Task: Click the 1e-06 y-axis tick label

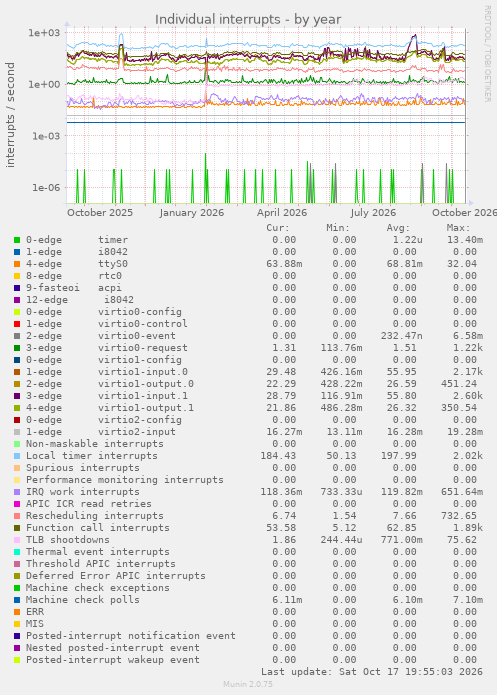Action: (46, 188)
